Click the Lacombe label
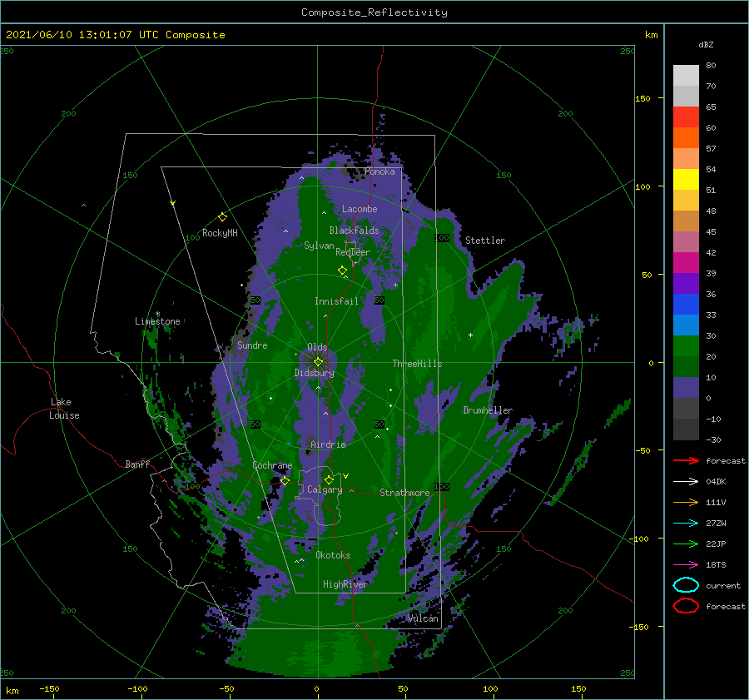749x700 pixels. (x=360, y=209)
